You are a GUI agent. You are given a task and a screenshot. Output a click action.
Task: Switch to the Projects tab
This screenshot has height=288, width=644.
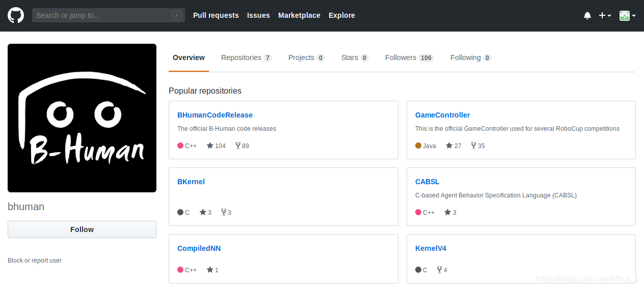click(x=307, y=57)
